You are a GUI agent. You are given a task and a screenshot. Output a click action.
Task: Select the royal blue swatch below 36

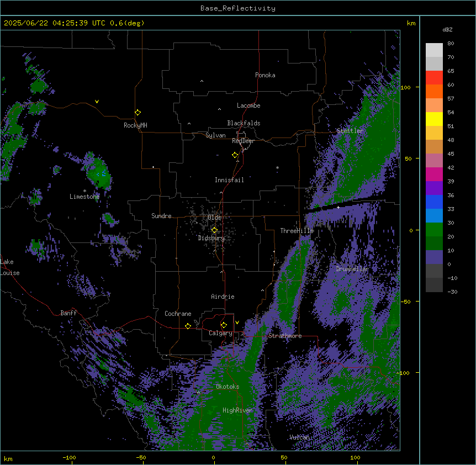click(x=434, y=202)
